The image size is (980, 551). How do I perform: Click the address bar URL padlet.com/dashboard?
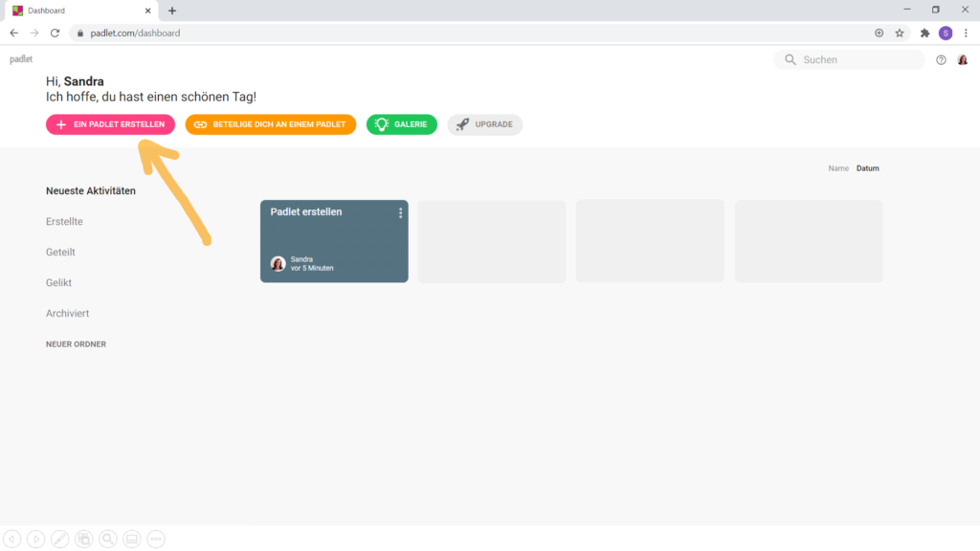click(135, 33)
